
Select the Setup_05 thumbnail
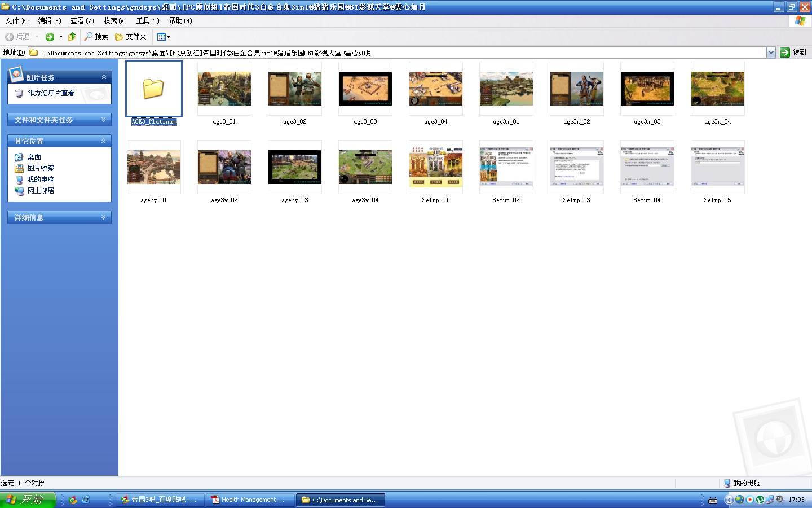(x=718, y=167)
